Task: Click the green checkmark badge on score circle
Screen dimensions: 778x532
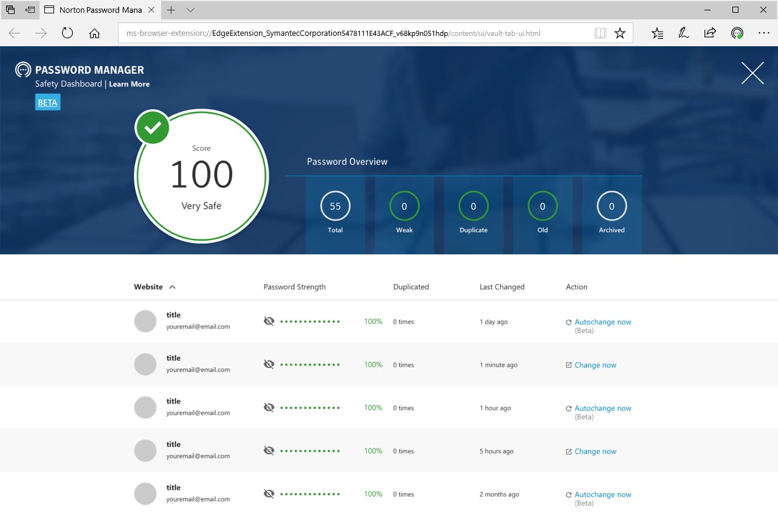Action: [x=153, y=128]
